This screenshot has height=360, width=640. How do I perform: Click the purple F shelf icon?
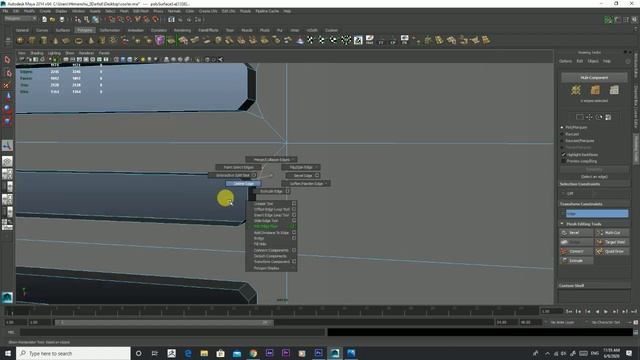coord(160,40)
